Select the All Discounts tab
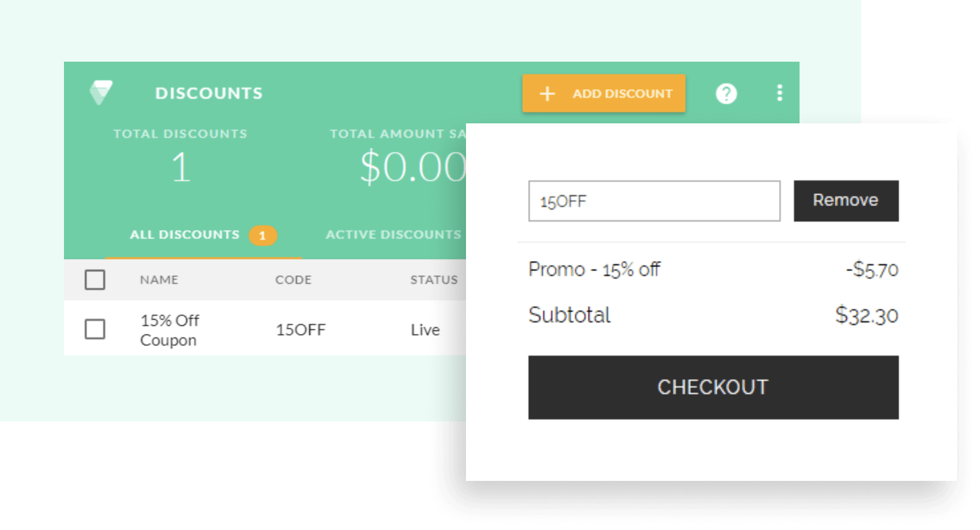The image size is (980, 530). (184, 235)
